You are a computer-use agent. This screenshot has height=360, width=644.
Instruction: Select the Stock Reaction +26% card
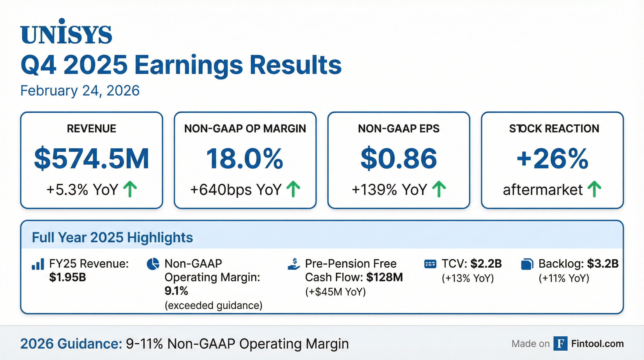tap(553, 160)
